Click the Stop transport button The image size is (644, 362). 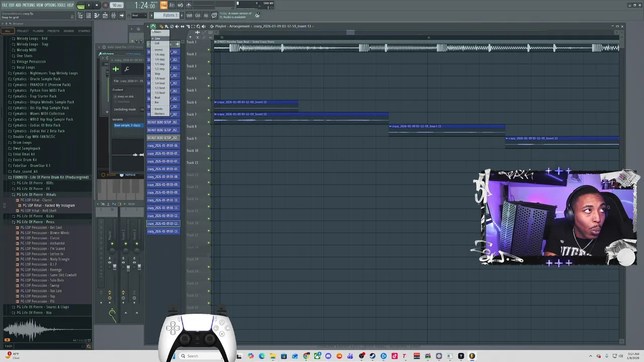(x=97, y=5)
